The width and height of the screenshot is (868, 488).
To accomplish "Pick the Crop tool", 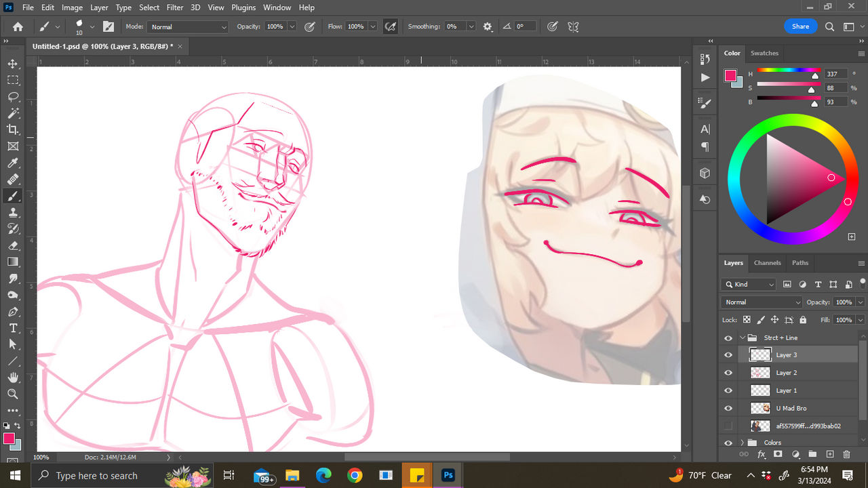I will coord(13,129).
